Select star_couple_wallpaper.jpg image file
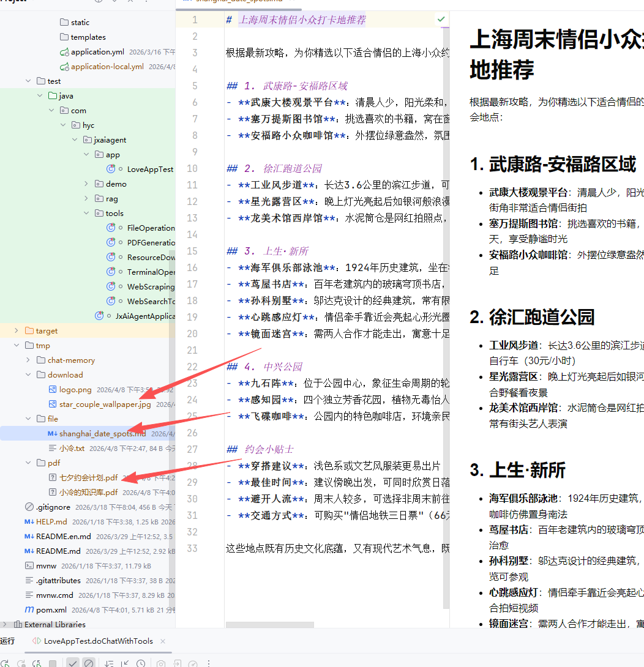The image size is (644, 667). [x=105, y=404]
